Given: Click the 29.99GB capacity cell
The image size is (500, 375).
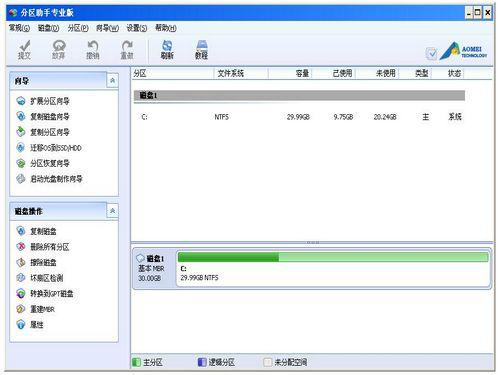Looking at the screenshot, I should tap(298, 117).
